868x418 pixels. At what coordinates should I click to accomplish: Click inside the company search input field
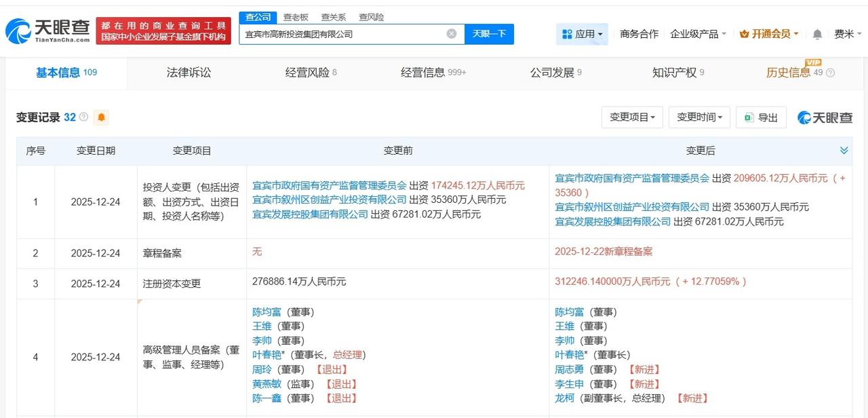pyautogui.click(x=339, y=33)
